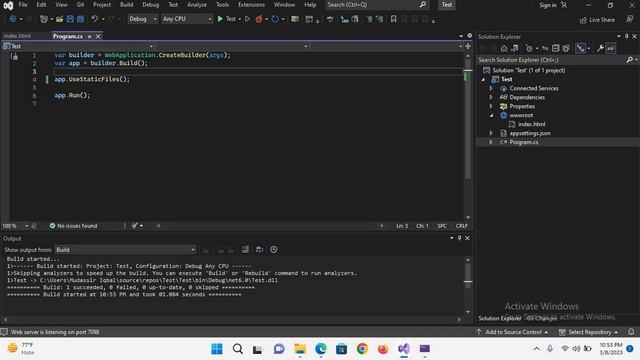Pin the Program.cs tab

[x=89, y=36]
